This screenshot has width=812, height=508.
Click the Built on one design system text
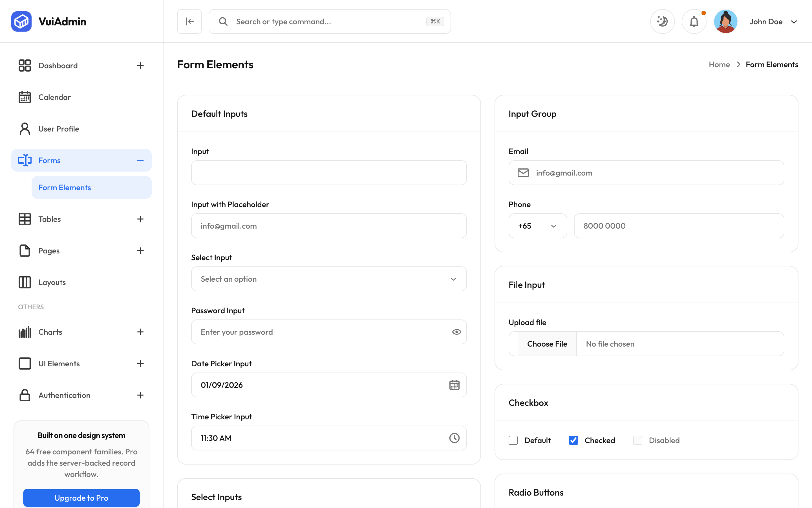pyautogui.click(x=81, y=435)
